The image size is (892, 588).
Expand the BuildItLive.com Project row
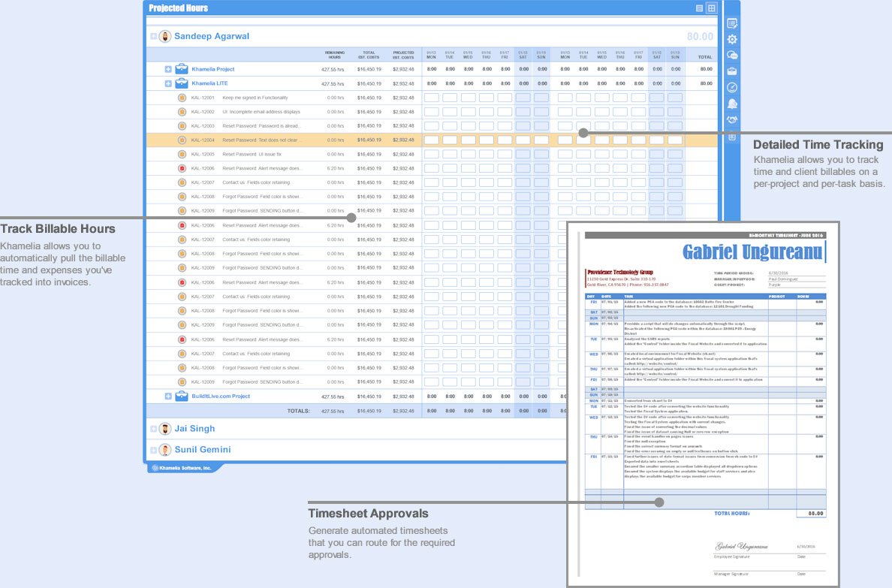tap(168, 397)
